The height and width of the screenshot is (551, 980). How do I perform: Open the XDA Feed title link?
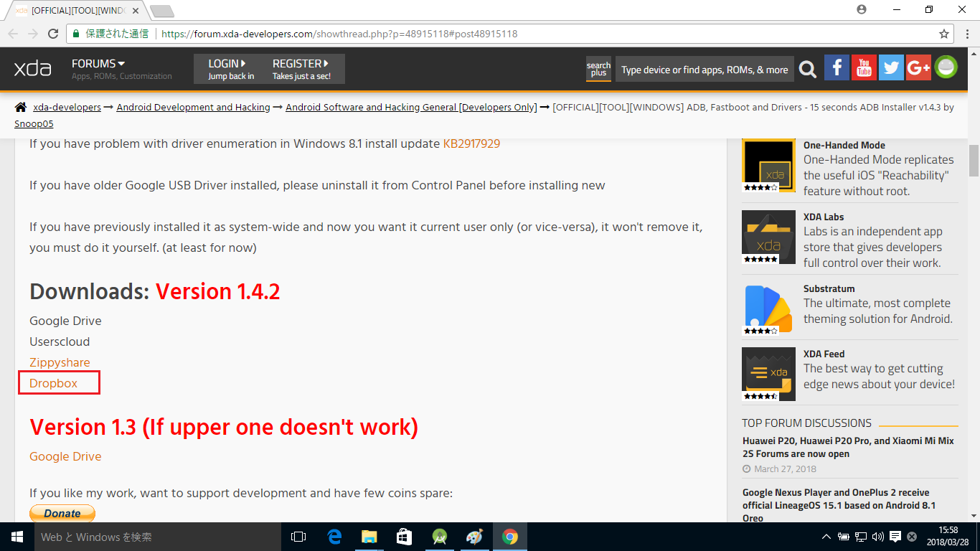(824, 354)
